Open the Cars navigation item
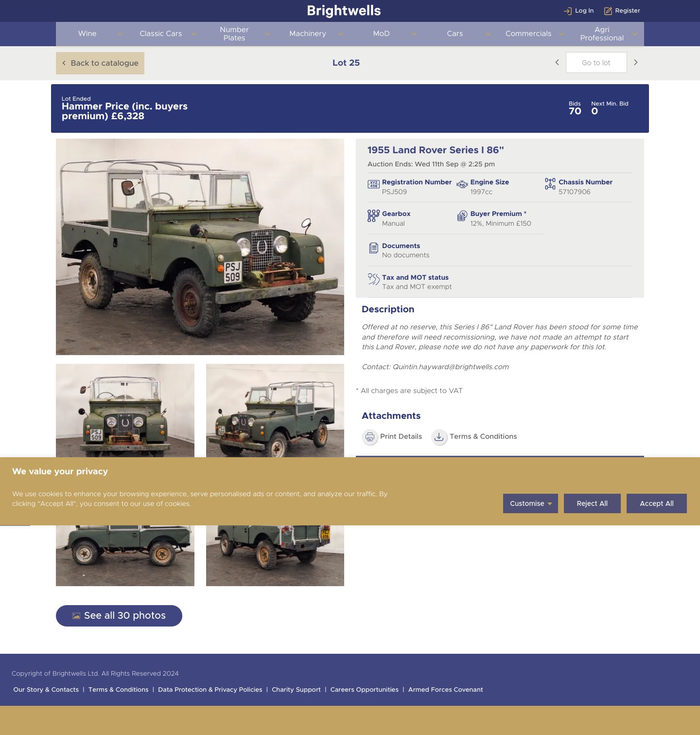 (x=455, y=34)
